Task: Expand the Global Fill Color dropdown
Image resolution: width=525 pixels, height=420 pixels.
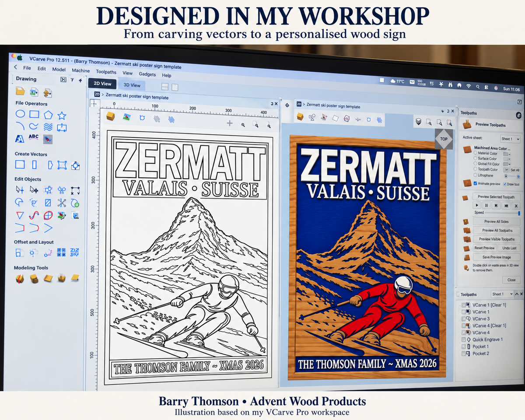Action: (x=507, y=164)
